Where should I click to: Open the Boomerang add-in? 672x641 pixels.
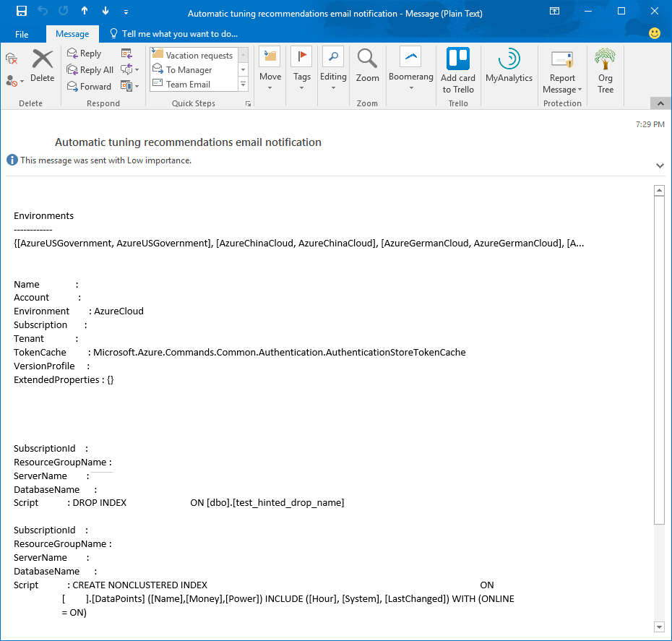click(x=410, y=69)
